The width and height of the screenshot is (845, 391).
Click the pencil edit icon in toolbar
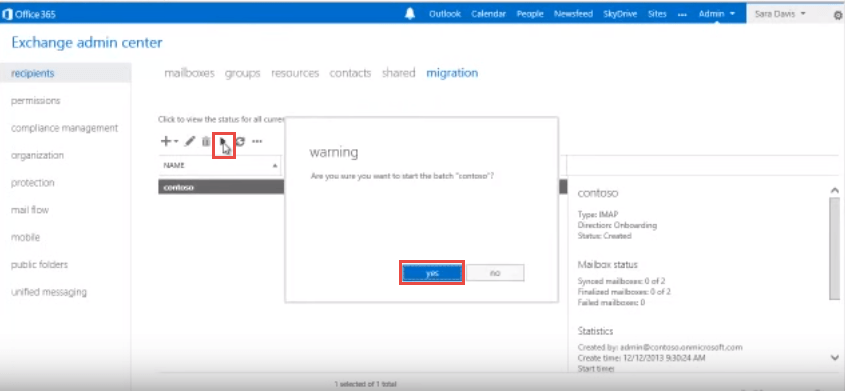coord(190,142)
